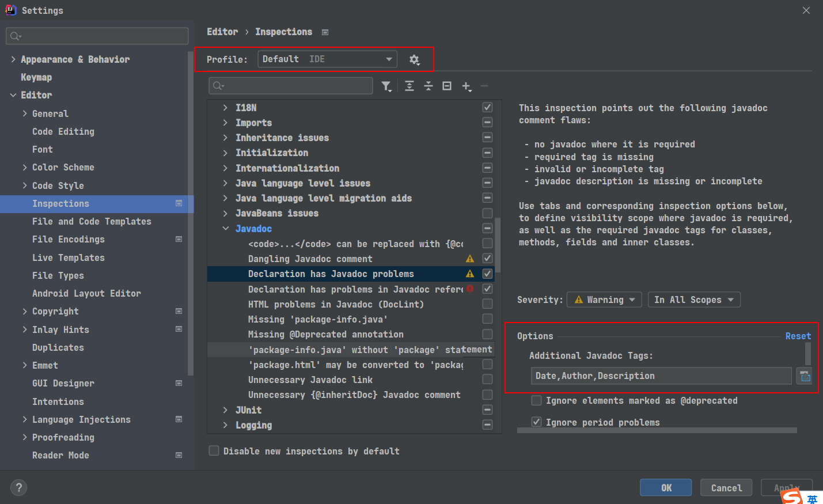The width and height of the screenshot is (823, 504).
Task: Open the Additional Javadoc Tags editor icon
Action: click(805, 376)
